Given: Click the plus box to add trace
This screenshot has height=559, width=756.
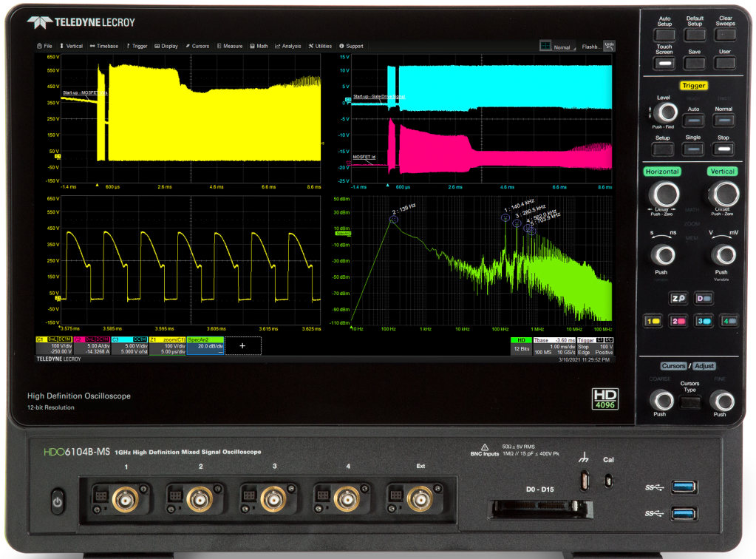Looking at the screenshot, I should 242,346.
